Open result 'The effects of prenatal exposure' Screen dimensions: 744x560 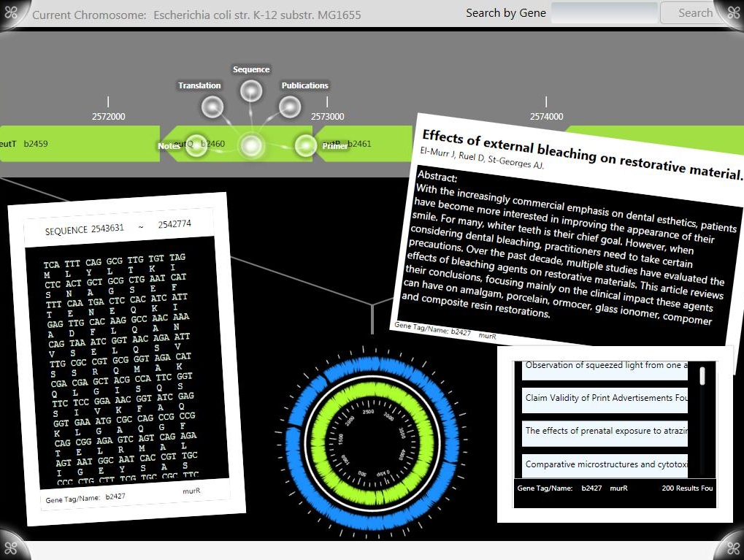(605, 433)
